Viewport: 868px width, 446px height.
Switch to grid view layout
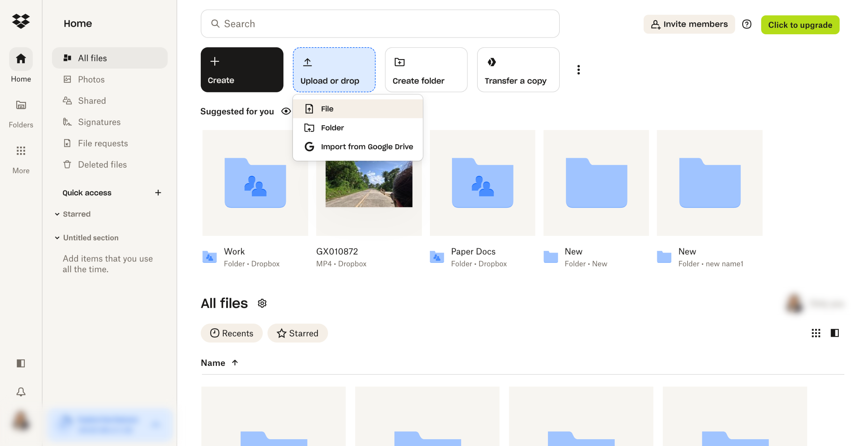click(816, 333)
